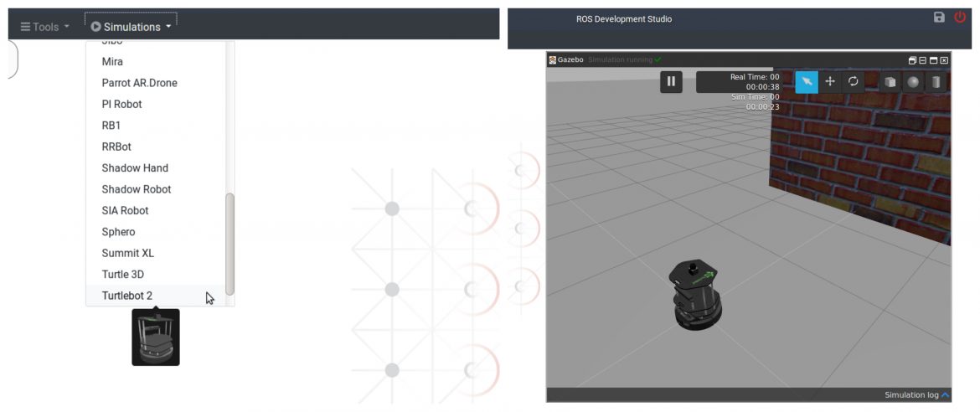Image resolution: width=980 pixels, height=412 pixels.
Task: Launch Turtlebot 2 simulation
Action: [x=156, y=296]
